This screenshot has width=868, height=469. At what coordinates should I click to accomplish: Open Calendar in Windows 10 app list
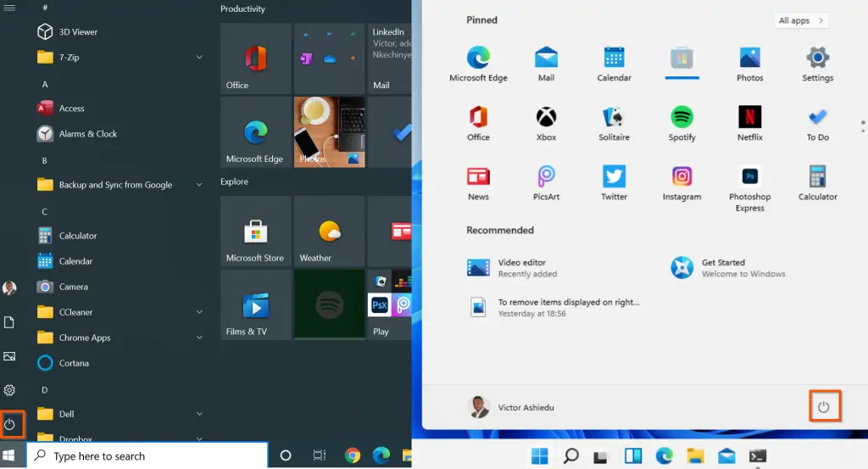(x=64, y=261)
